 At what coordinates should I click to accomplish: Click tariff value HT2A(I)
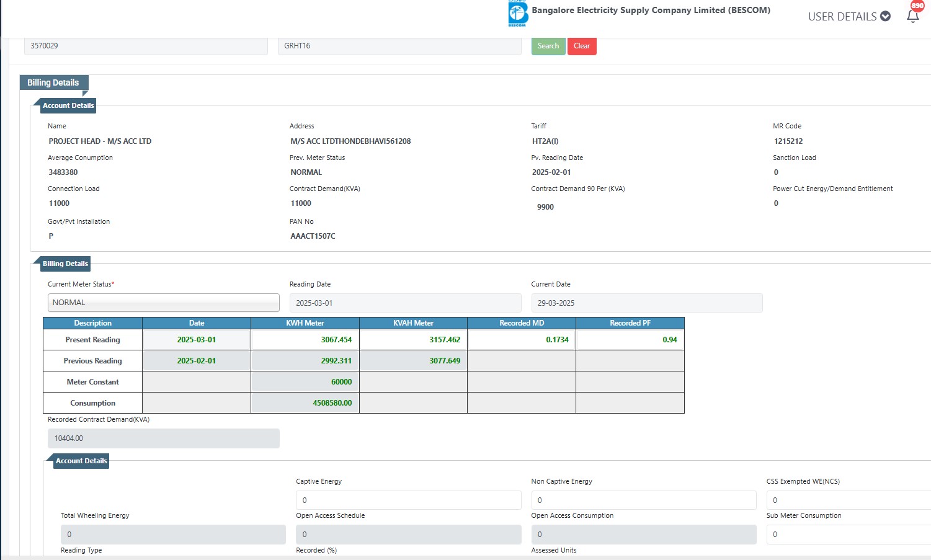tap(545, 141)
